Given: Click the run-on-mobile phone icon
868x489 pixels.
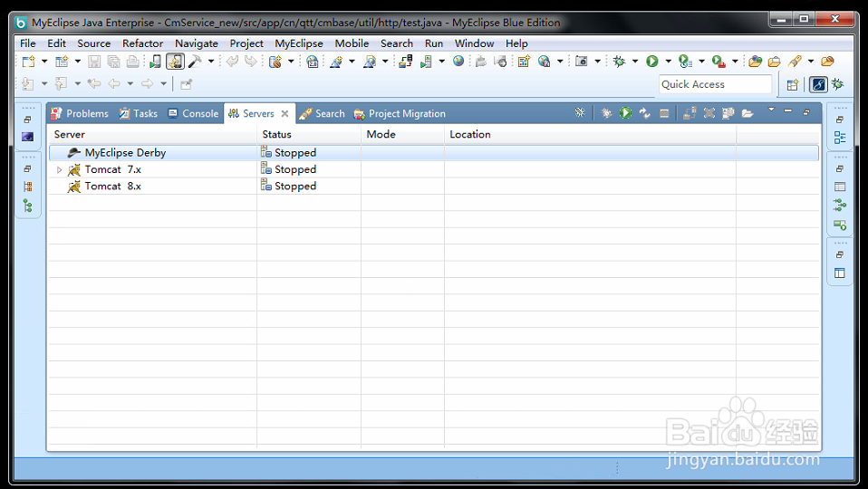Looking at the screenshot, I should [156, 62].
